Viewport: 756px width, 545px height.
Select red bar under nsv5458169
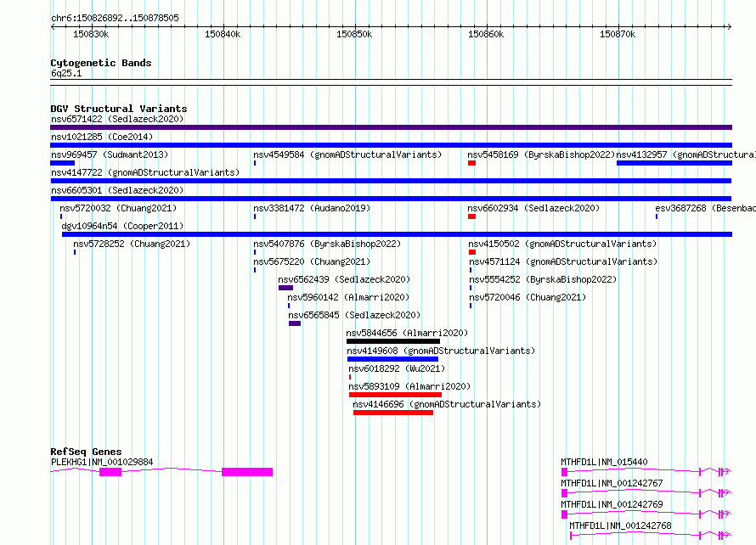point(471,163)
